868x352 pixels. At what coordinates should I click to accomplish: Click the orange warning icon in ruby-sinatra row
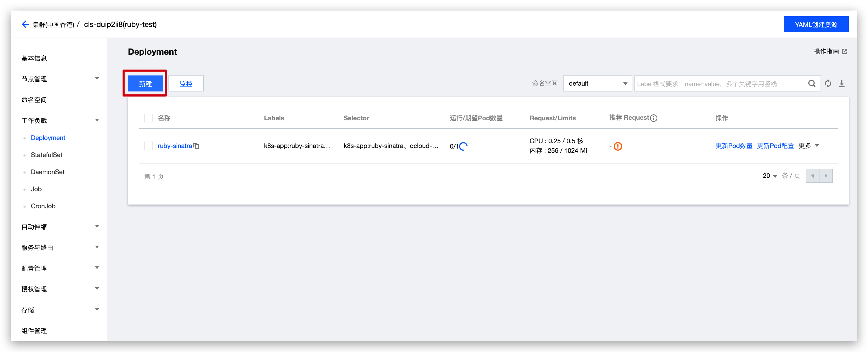[618, 146]
